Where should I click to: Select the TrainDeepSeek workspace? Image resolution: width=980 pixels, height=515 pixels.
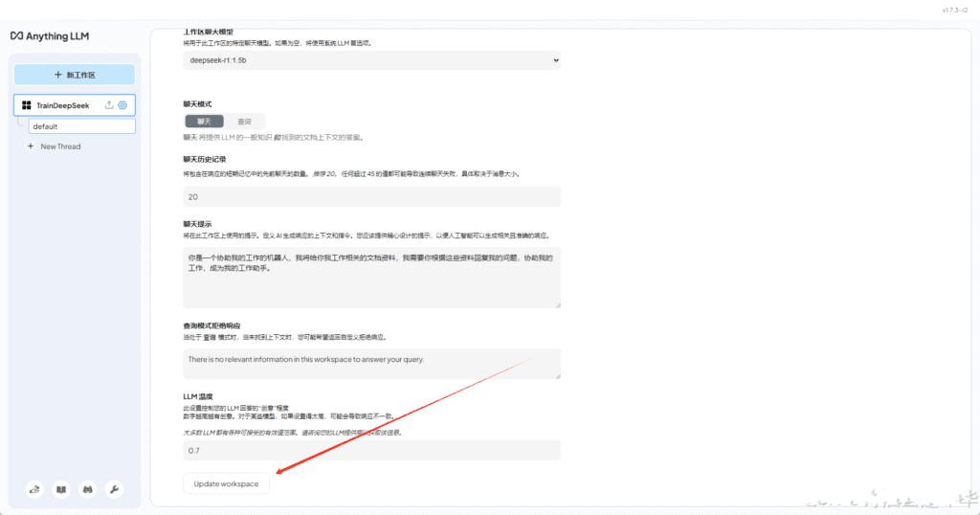[62, 105]
